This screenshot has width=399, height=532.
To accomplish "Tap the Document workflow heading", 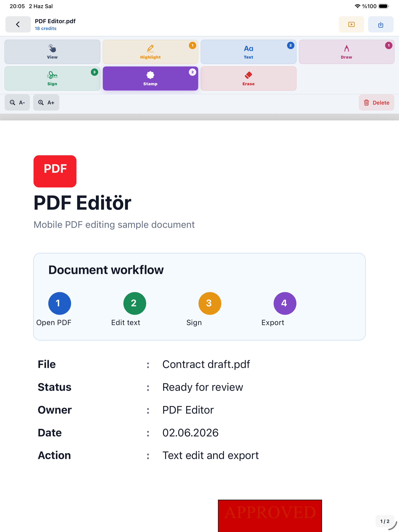I will tap(106, 270).
